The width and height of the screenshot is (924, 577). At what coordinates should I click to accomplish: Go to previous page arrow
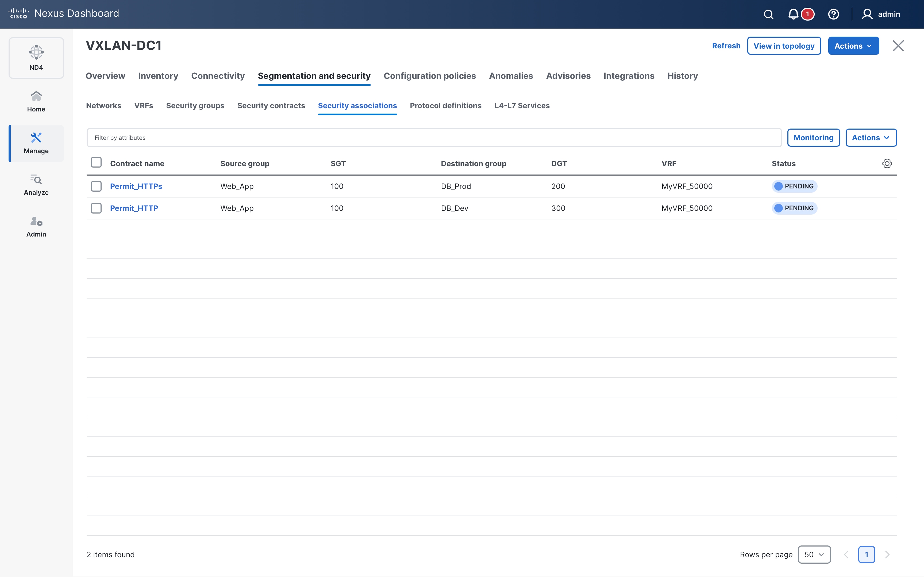[x=846, y=555]
